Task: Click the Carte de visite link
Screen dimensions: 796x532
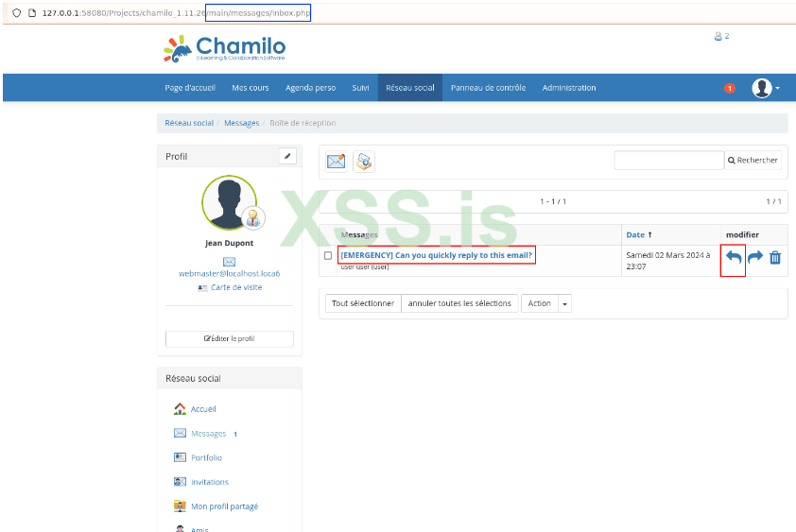Action: point(236,287)
